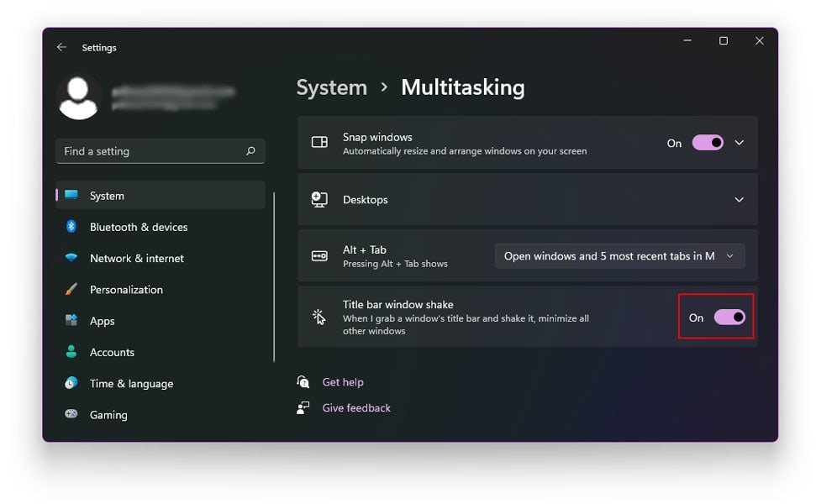
Task: Click the back arrow in Settings header
Action: pyautogui.click(x=61, y=48)
